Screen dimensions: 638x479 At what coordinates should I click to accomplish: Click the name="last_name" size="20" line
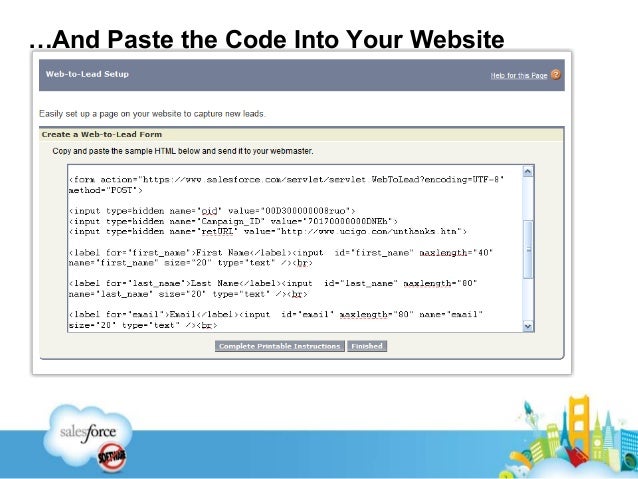coord(188,294)
